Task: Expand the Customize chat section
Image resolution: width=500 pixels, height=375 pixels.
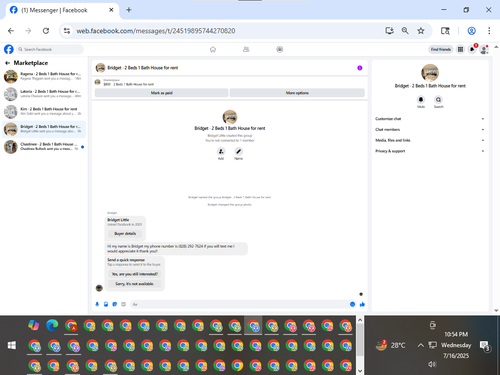Action: coord(430,119)
